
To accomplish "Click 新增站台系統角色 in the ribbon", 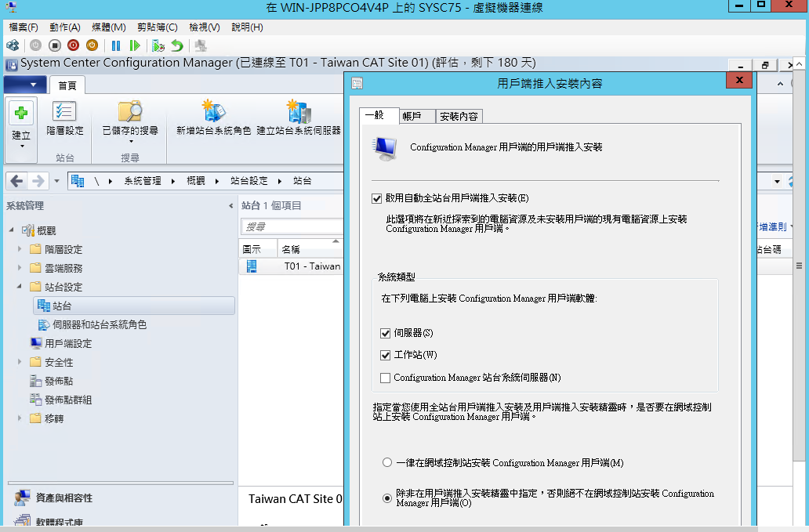I will tap(213, 118).
